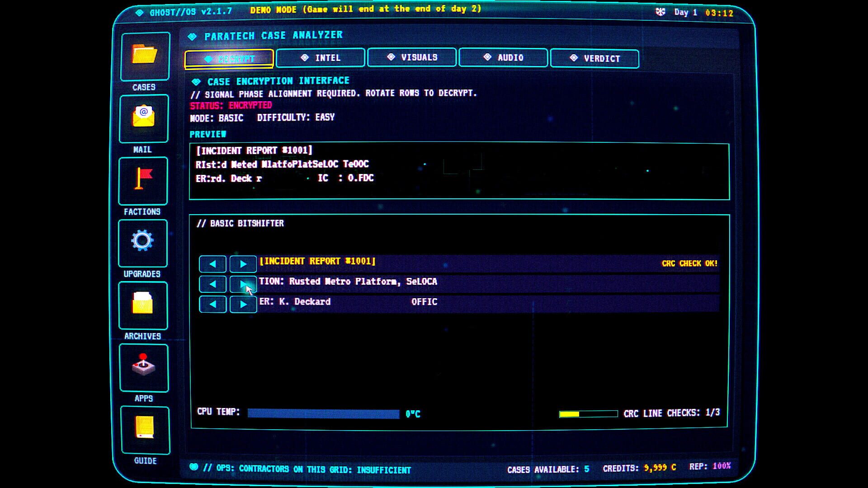Switch to the INTEL tab

click(321, 58)
